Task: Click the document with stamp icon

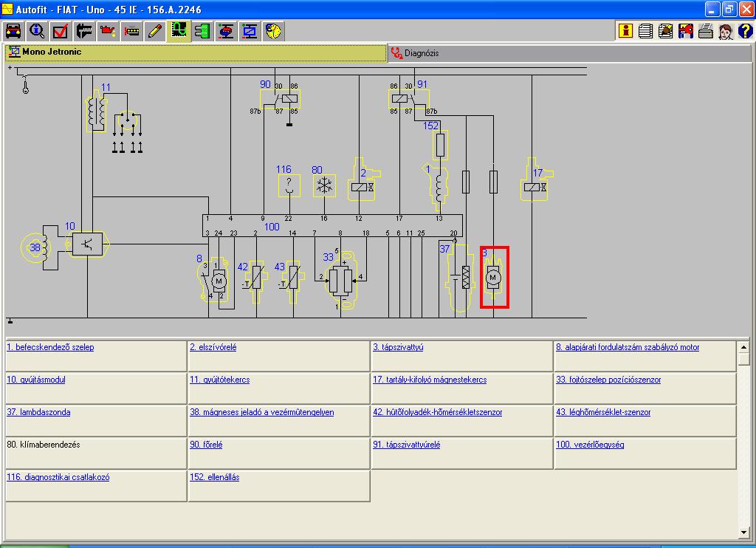Action: point(666,31)
